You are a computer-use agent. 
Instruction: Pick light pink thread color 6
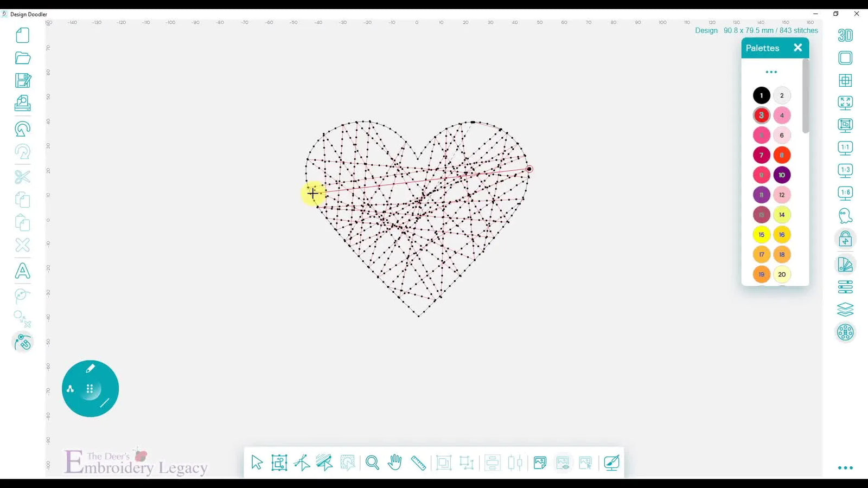tap(782, 135)
